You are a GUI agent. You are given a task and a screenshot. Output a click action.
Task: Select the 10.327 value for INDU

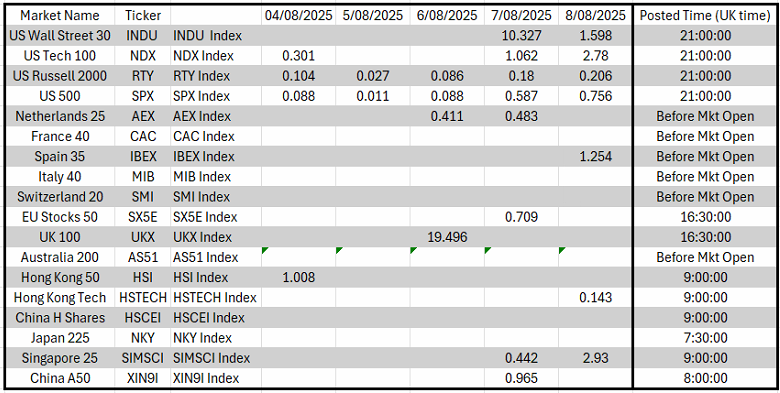pyautogui.click(x=521, y=36)
